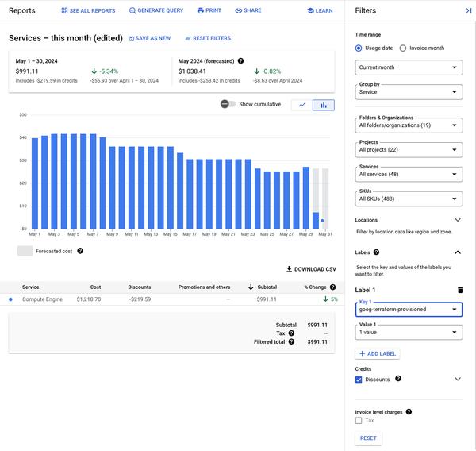
Task: Click the $991.11 subtotal cell in row
Action: pyautogui.click(x=267, y=299)
